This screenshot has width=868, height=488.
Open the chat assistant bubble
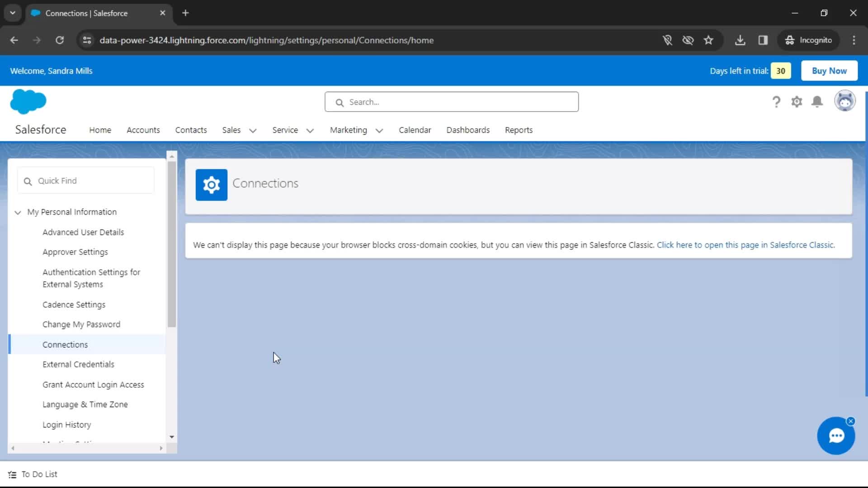coord(836,436)
